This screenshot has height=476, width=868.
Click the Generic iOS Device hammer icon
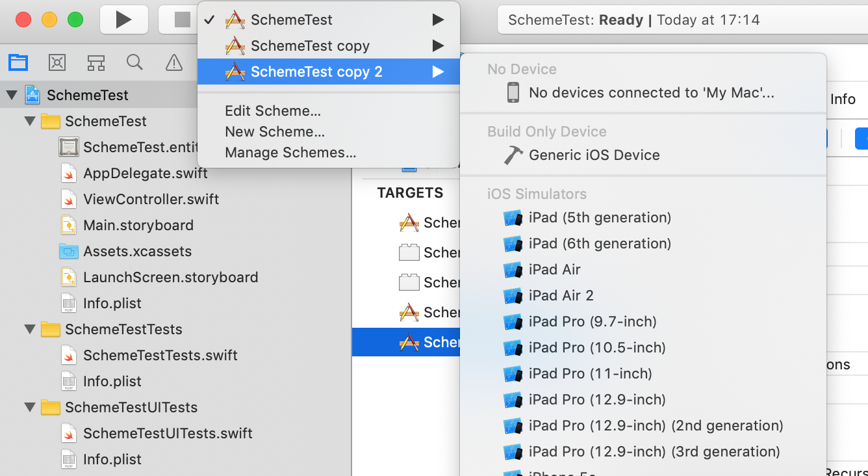pyautogui.click(x=513, y=155)
